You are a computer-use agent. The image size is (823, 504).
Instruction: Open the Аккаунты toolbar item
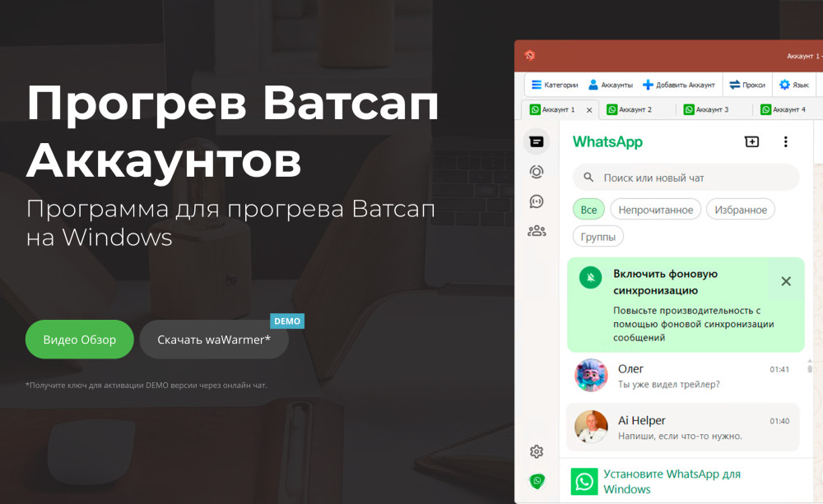point(611,85)
